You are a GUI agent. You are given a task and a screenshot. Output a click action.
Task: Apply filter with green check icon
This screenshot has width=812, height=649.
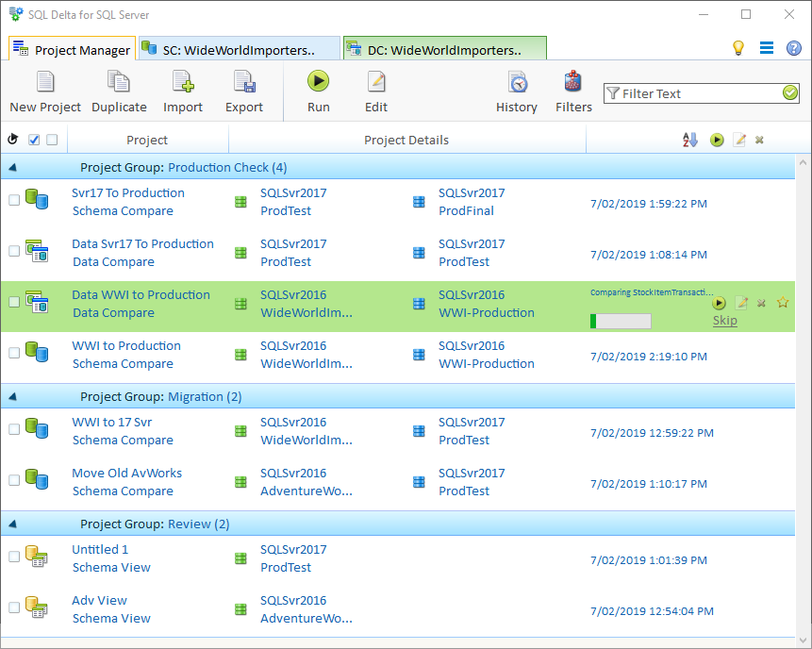point(790,93)
